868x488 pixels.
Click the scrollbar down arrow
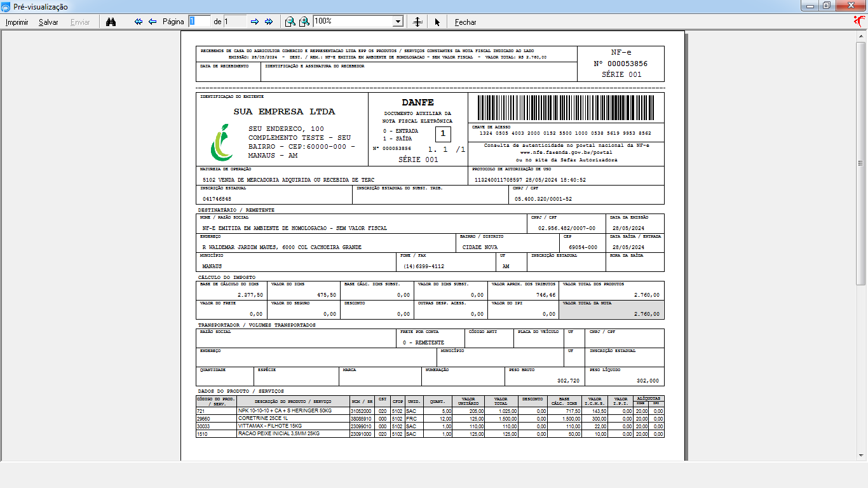pos(861,456)
